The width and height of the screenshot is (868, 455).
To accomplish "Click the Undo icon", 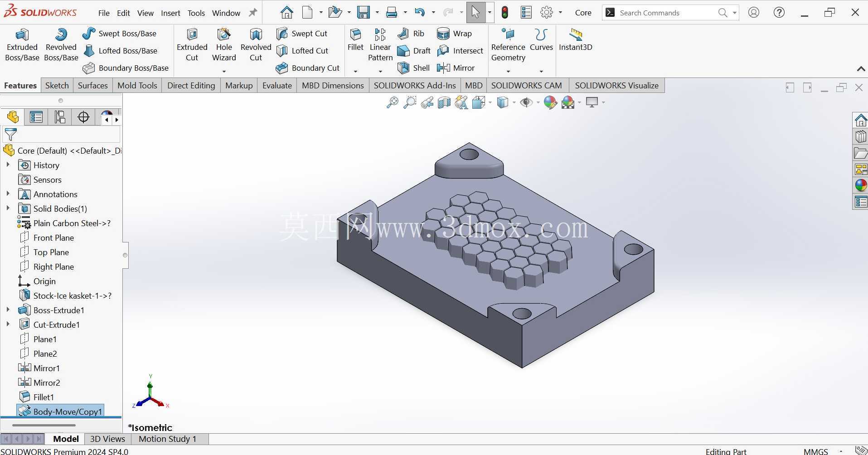I will pos(420,12).
